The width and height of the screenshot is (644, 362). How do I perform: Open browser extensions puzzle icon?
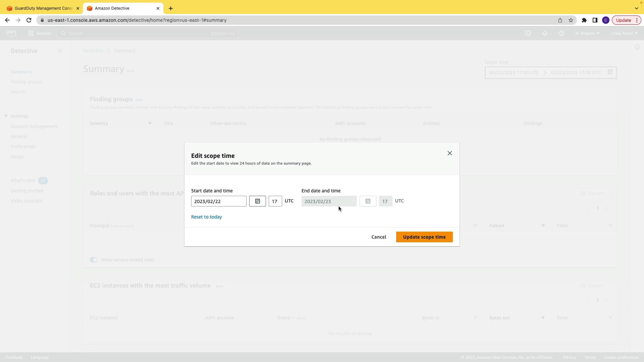click(x=584, y=20)
